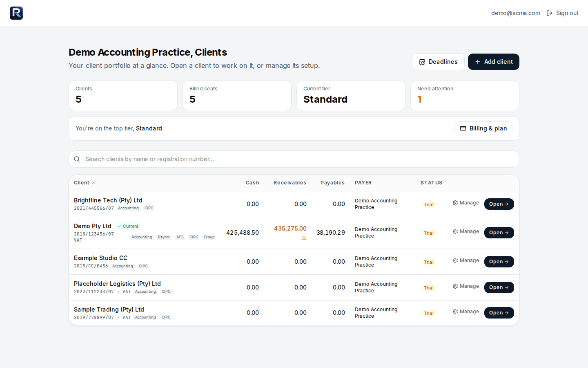This screenshot has height=368, width=588.
Task: Click the Brightline Tech (Pty) Ltd name
Action: click(x=108, y=200)
